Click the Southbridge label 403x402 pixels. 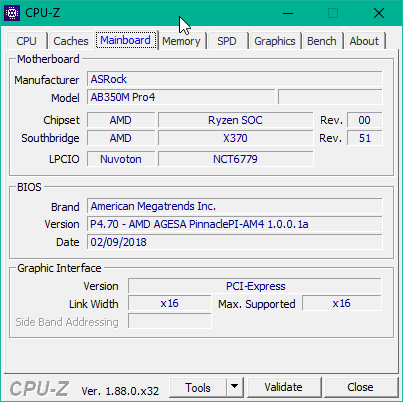50,138
